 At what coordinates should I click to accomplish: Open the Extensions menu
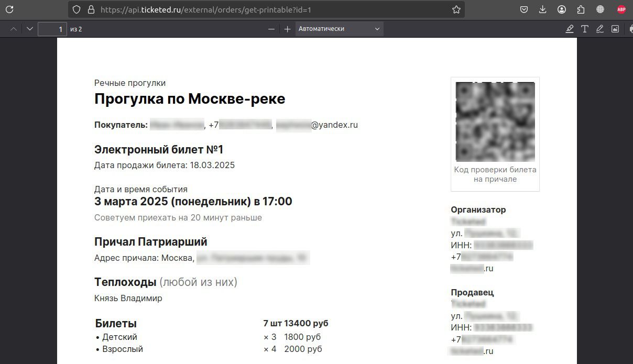(581, 9)
